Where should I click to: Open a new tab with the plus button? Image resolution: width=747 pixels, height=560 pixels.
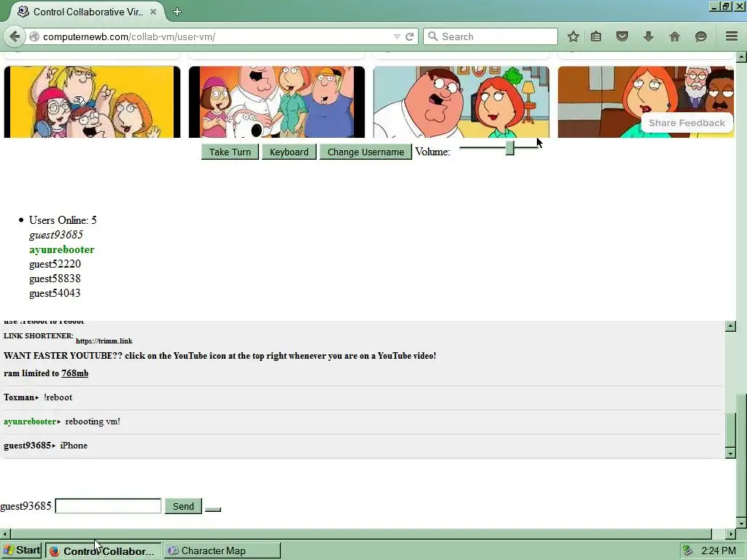coord(177,12)
